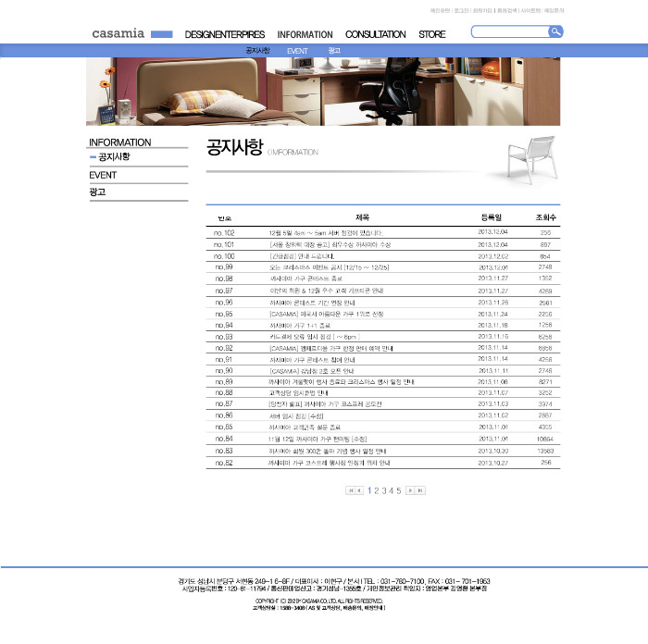Click the white chair image
The height and width of the screenshot is (644, 648).
point(532,159)
